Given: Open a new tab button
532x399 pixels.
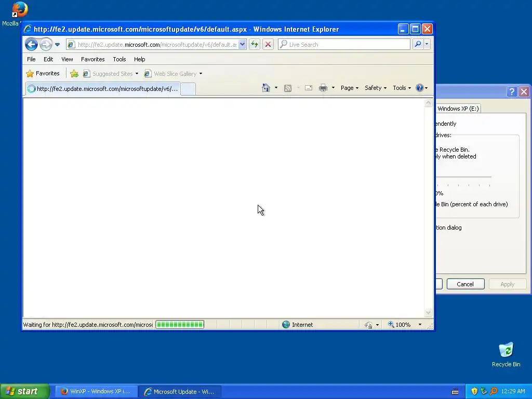Looking at the screenshot, I should coord(188,89).
